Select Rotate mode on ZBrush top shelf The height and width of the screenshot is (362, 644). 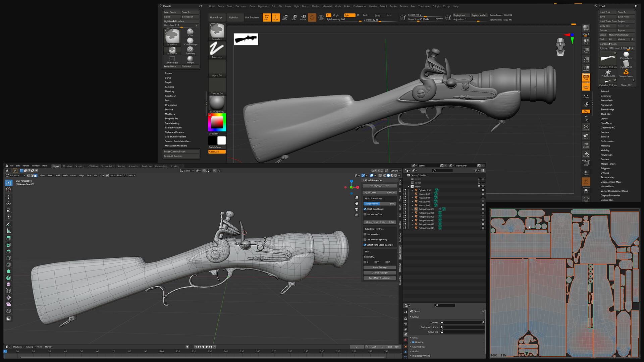(x=303, y=17)
